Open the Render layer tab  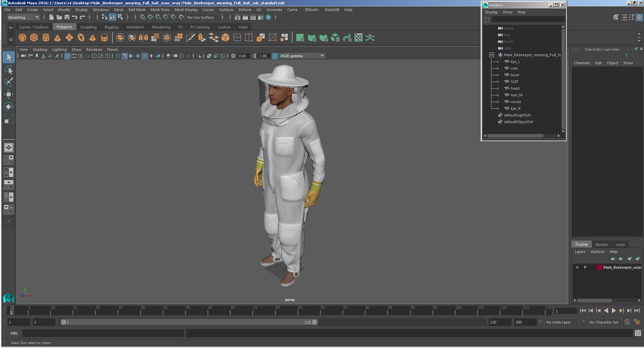pyautogui.click(x=602, y=245)
